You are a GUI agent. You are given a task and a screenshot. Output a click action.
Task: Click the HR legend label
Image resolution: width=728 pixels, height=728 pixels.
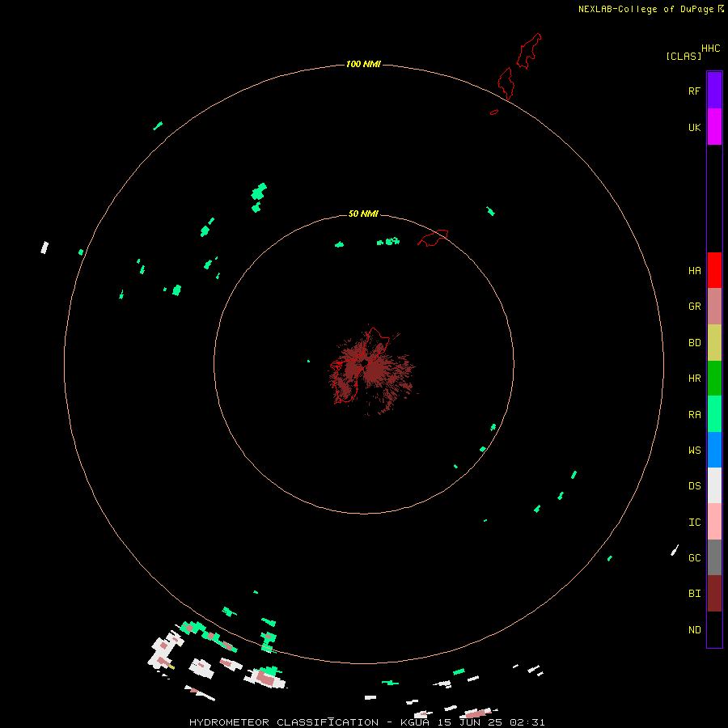[694, 379]
